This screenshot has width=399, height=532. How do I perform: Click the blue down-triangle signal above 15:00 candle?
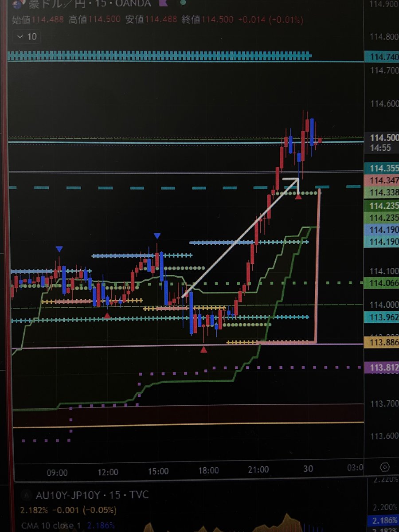[x=157, y=236]
